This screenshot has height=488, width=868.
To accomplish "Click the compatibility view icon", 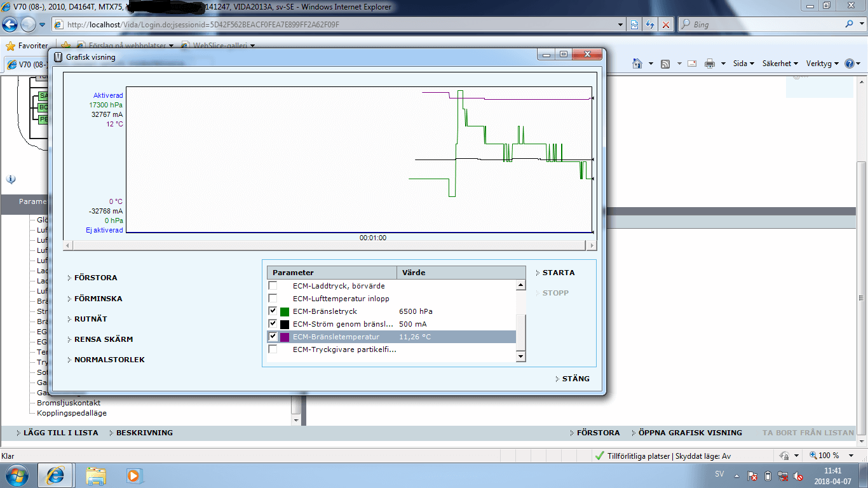I will [x=634, y=25].
